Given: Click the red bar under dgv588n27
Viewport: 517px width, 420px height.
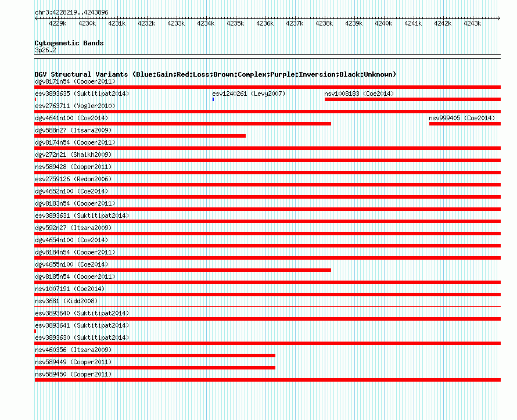Looking at the screenshot, I should pos(140,136).
